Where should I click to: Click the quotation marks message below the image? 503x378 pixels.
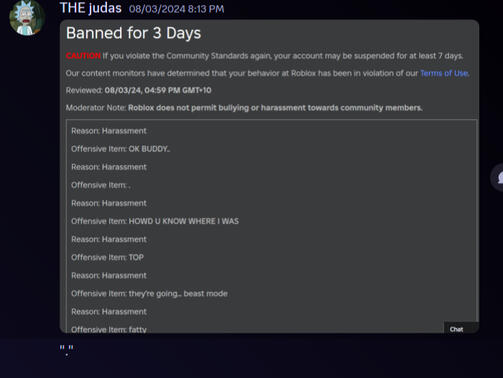tap(66, 350)
